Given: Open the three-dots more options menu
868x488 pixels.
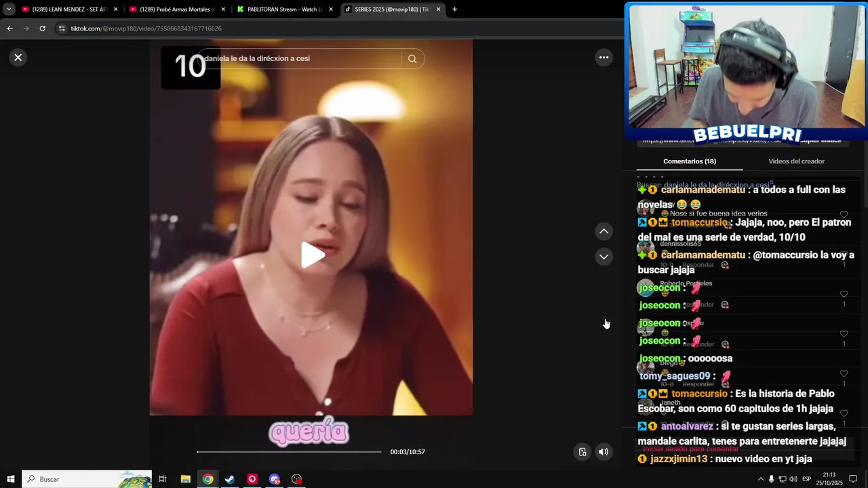Looking at the screenshot, I should coord(604,58).
